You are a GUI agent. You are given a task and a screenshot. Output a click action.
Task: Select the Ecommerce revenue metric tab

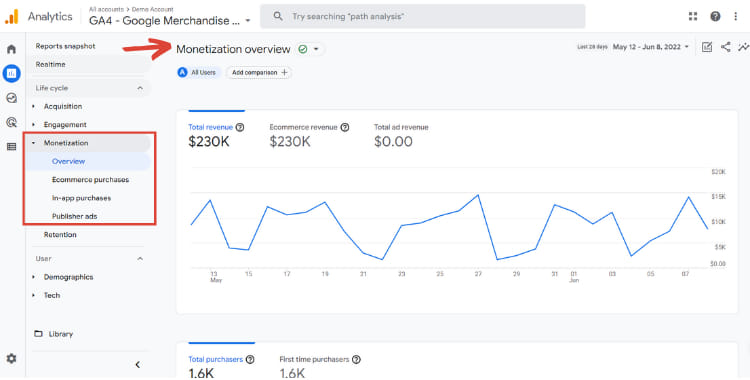[309, 135]
